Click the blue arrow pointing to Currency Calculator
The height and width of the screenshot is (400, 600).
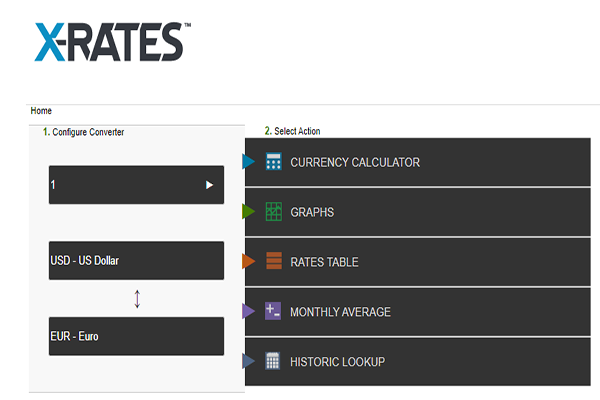pos(249,162)
